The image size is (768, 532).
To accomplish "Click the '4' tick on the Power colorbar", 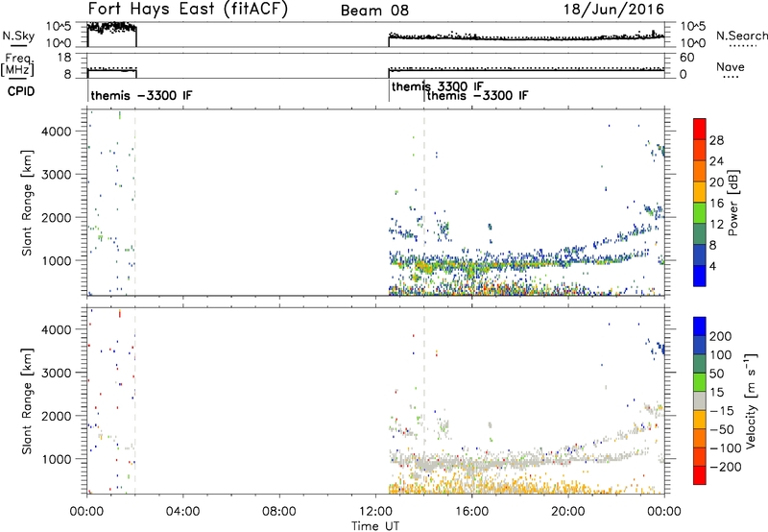I will click(713, 266).
